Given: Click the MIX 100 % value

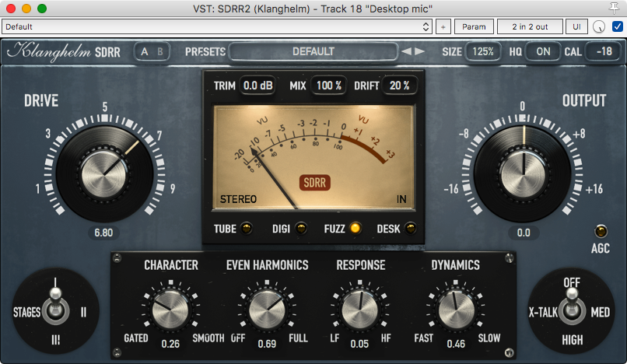Looking at the screenshot, I should click(329, 86).
